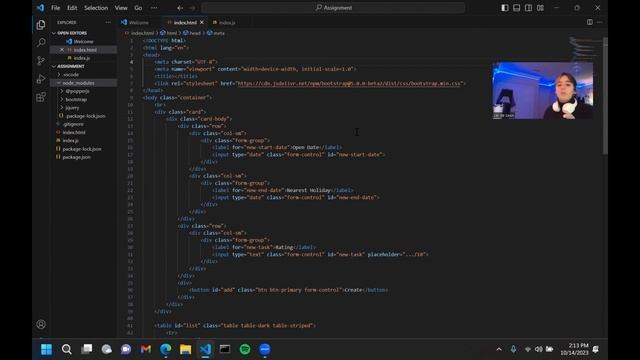The image size is (640, 360).
Task: Open the File menu
Action: pos(56,8)
